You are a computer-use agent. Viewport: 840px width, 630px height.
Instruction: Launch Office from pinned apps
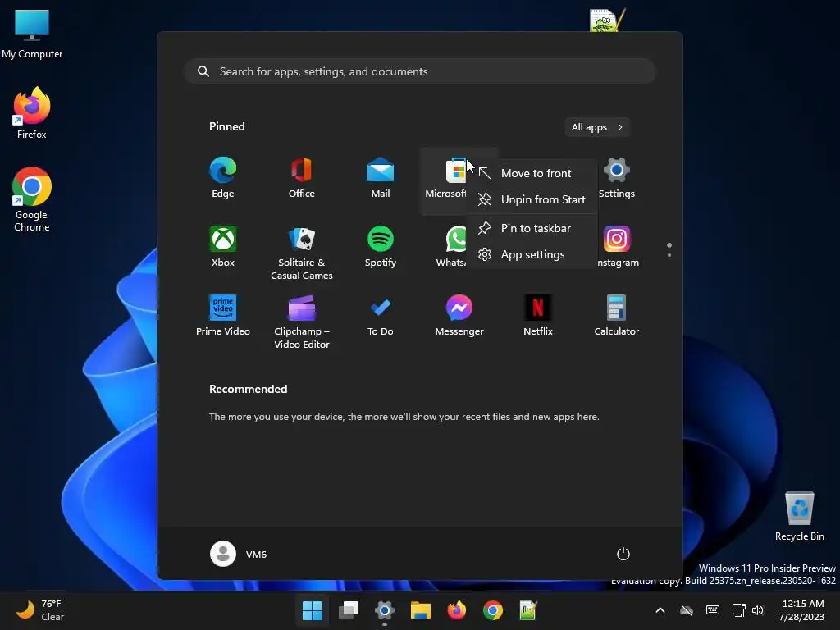[302, 178]
